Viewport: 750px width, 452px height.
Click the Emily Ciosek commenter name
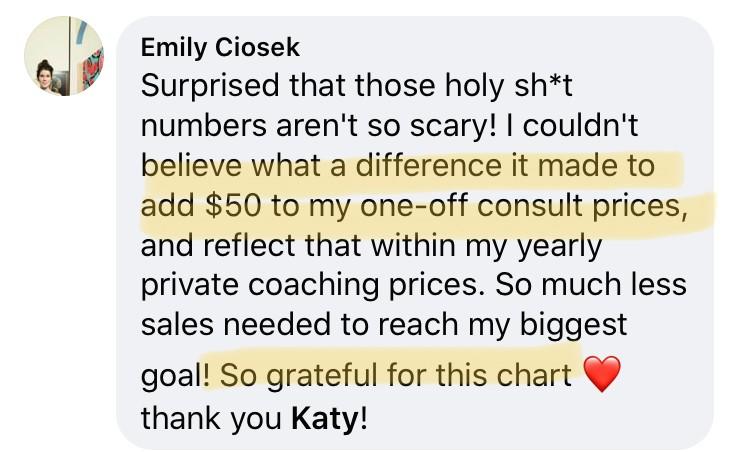[220, 47]
